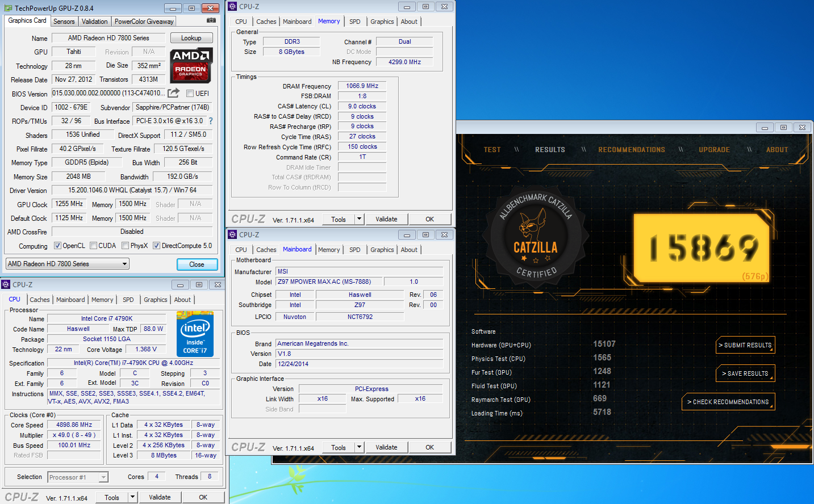Open the Catzilla ABOUT menu item
The height and width of the screenshot is (504, 814).
click(777, 150)
